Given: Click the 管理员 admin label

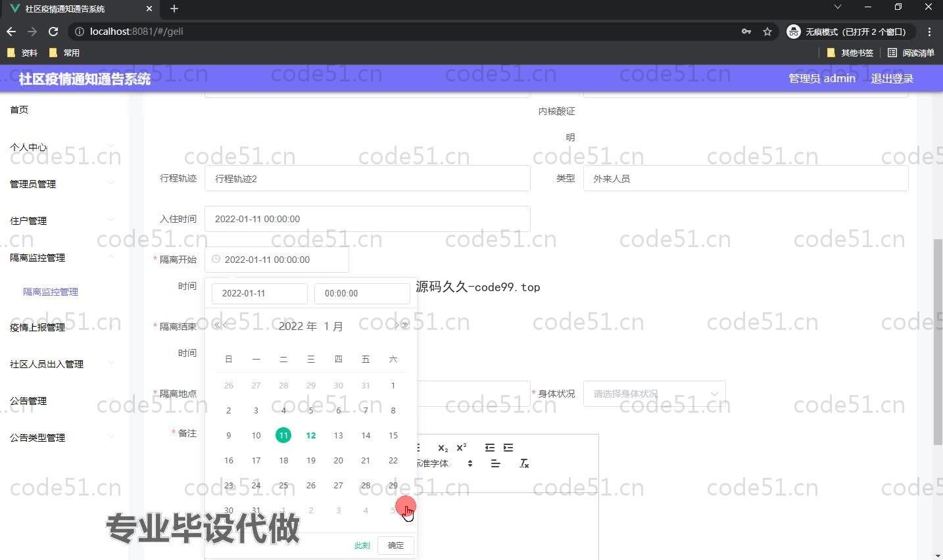Looking at the screenshot, I should click(x=822, y=78).
